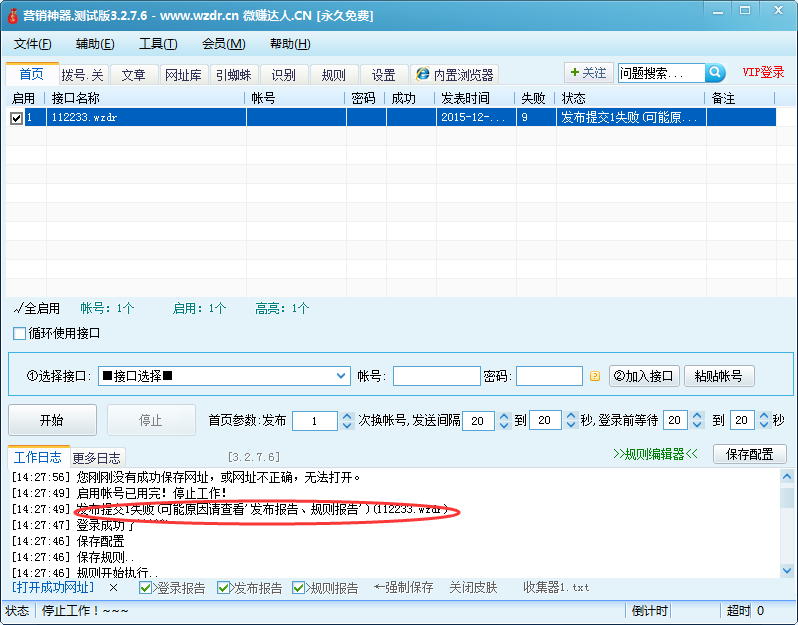The width and height of the screenshot is (798, 625).
Task: Click the 问题搜索 input field
Action: (661, 73)
